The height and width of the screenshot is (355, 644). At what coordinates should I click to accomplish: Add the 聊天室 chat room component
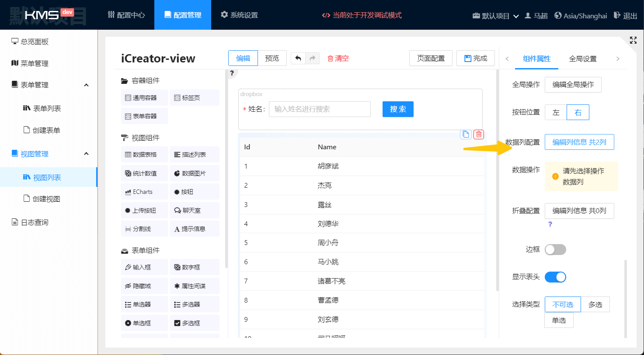pyautogui.click(x=194, y=210)
